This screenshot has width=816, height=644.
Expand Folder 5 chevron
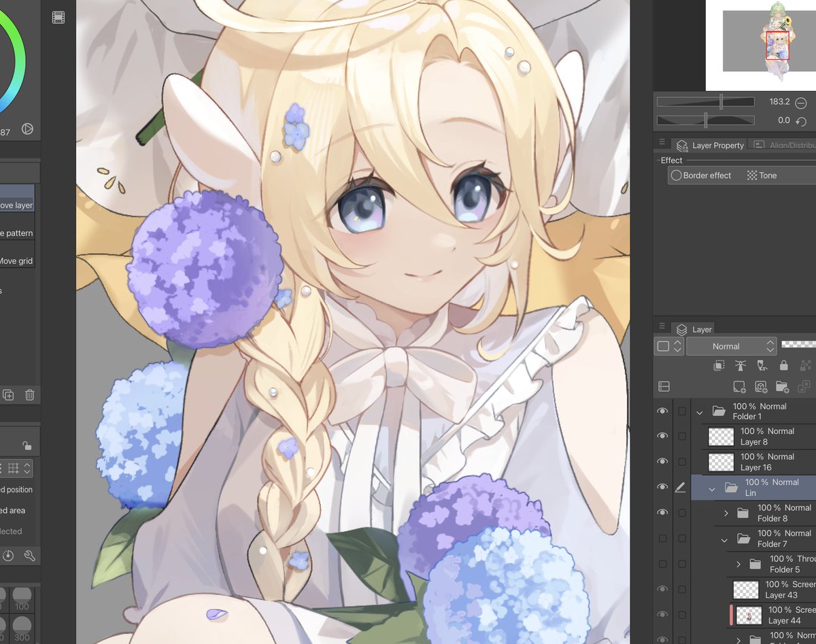click(x=738, y=564)
